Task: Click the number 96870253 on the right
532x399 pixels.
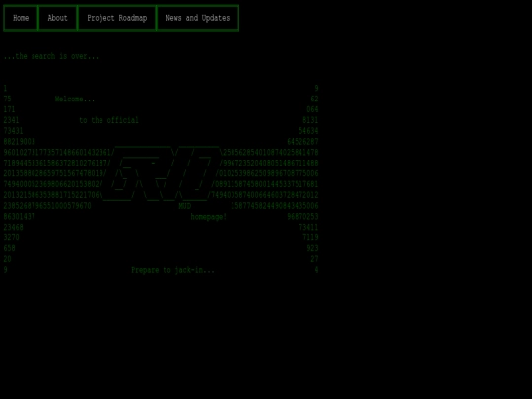Action: [302, 217]
